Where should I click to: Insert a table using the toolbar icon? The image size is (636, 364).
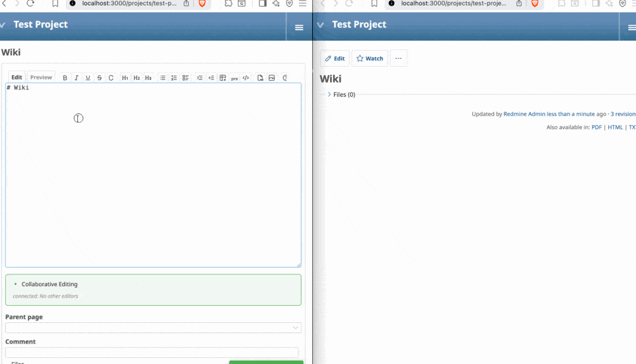coord(223,78)
